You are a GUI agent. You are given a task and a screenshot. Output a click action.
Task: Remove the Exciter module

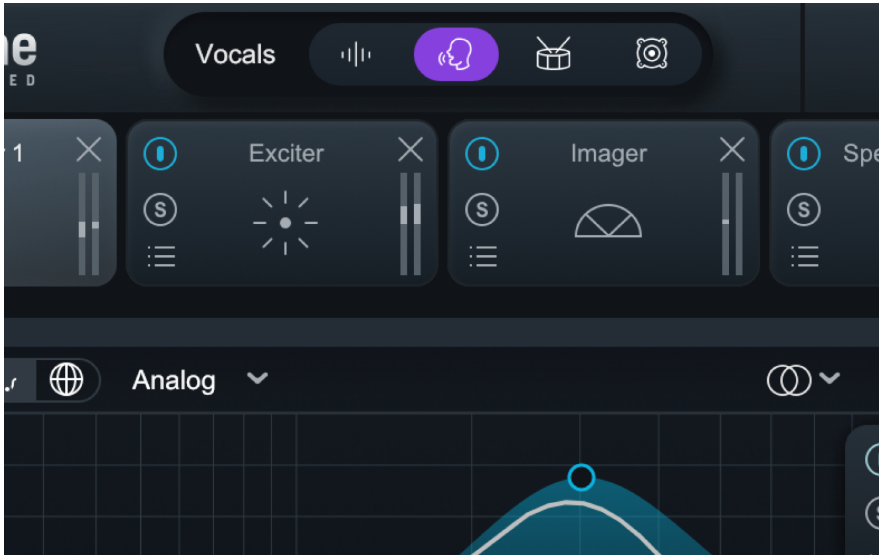click(411, 151)
